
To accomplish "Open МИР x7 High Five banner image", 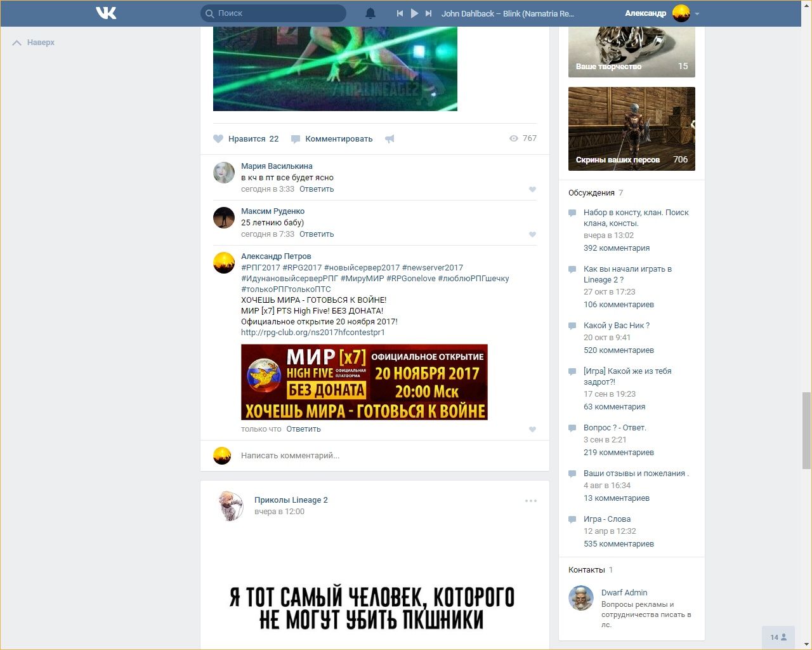I will click(364, 382).
